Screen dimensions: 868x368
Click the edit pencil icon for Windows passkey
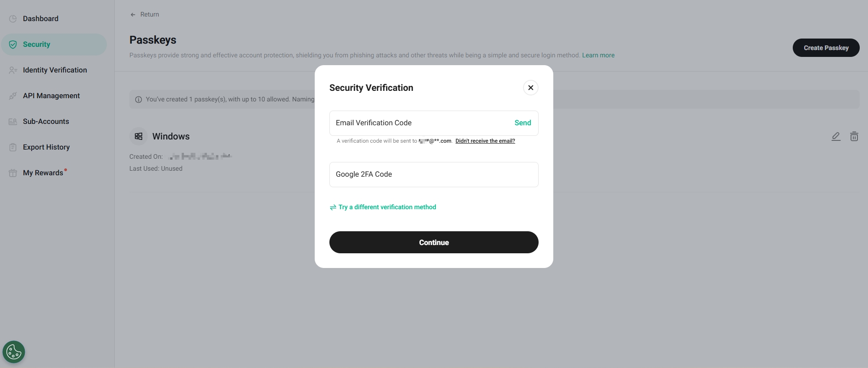tap(836, 136)
